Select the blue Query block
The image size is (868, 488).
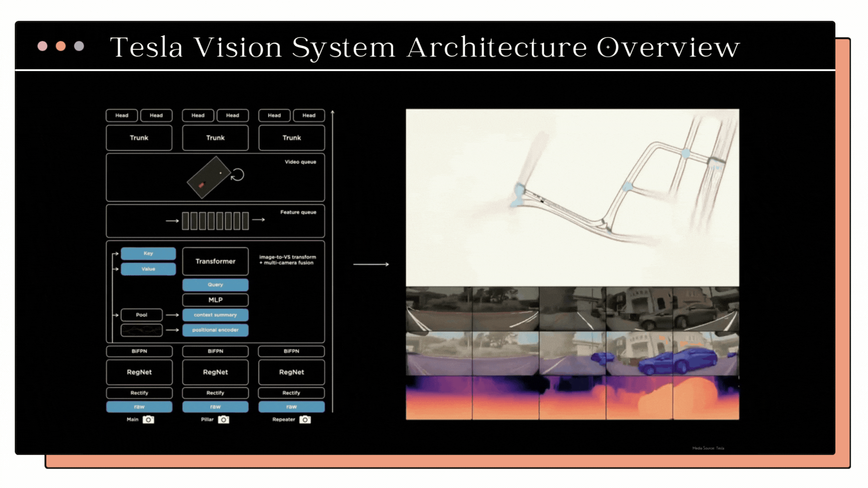coord(215,285)
